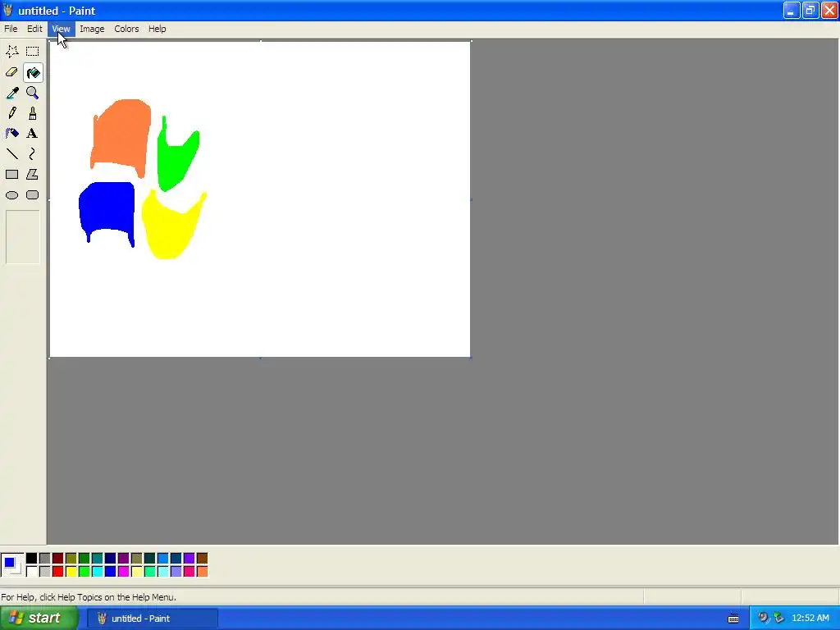
Task: Restore down the Paint window
Action: [x=810, y=10]
